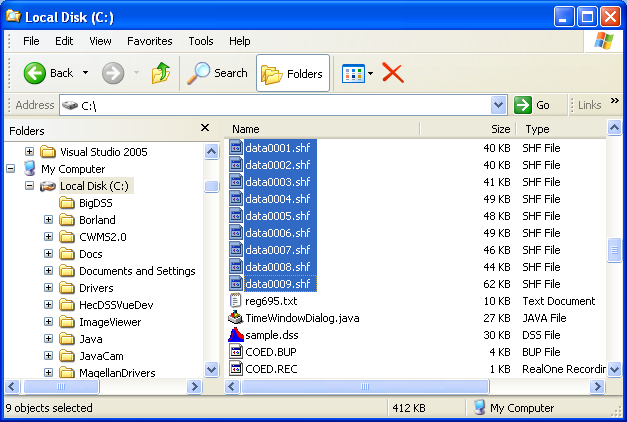
Task: Click the TimeWindowDialog.java file icon
Action: pyautogui.click(x=237, y=318)
